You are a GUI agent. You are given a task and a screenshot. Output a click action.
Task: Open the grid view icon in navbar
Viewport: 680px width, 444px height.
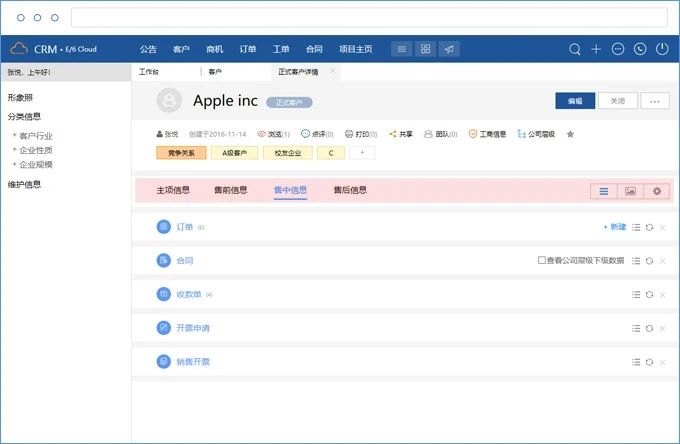pos(425,49)
